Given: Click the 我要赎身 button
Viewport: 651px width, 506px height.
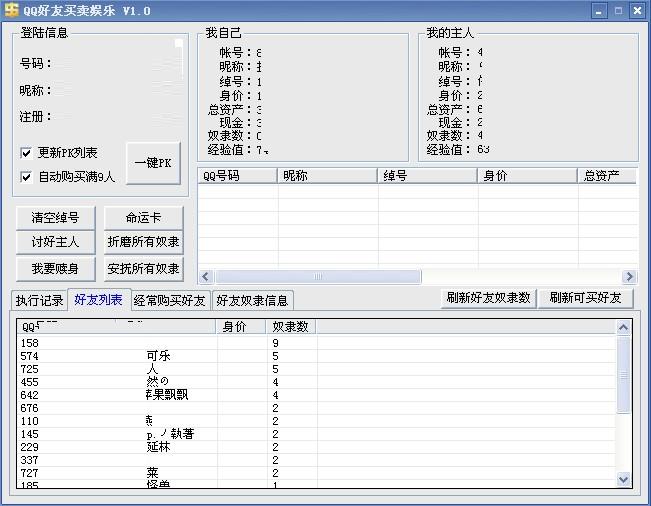Looking at the screenshot, I should [x=55, y=269].
